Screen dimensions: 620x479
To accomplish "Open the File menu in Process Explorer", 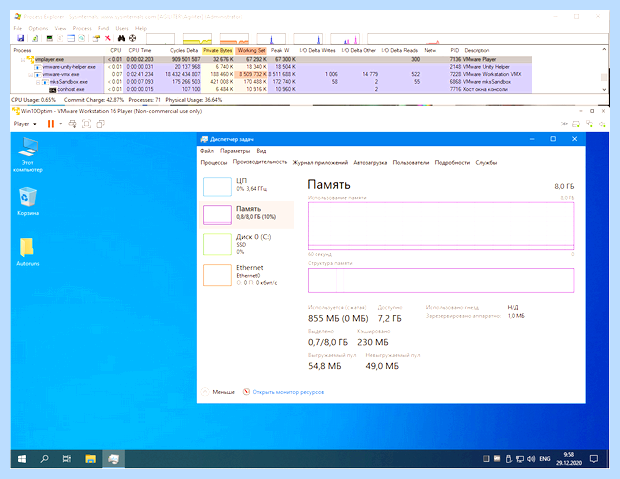I will 18,28.
